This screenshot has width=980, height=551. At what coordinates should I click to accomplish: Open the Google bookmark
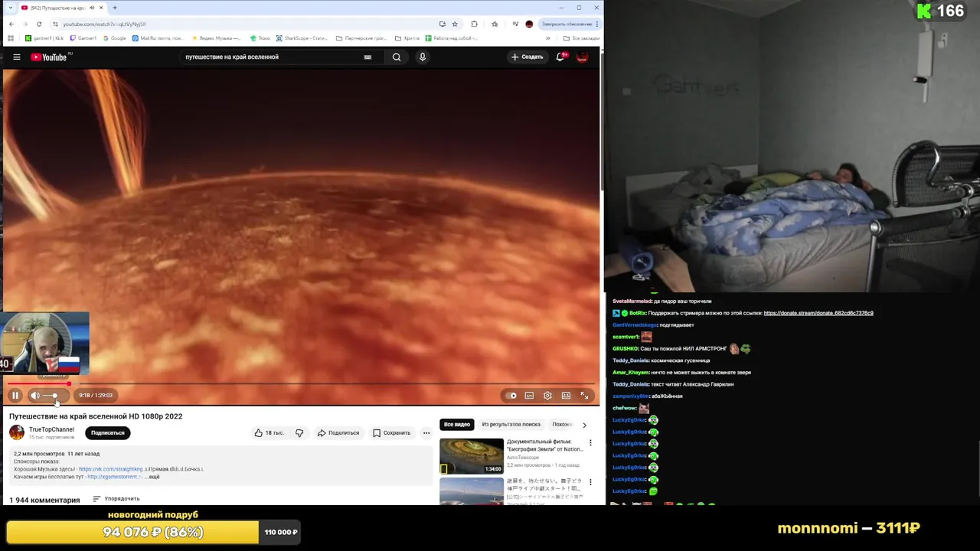[x=114, y=37]
